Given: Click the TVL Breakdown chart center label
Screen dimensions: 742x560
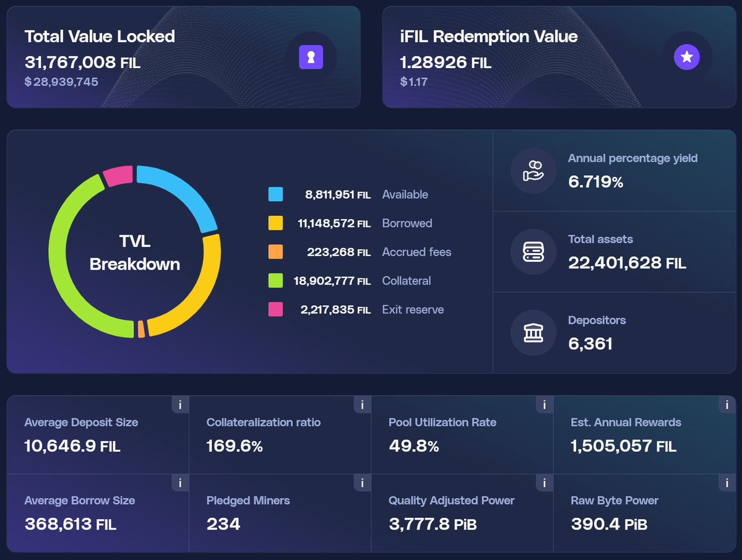Looking at the screenshot, I should (x=134, y=252).
